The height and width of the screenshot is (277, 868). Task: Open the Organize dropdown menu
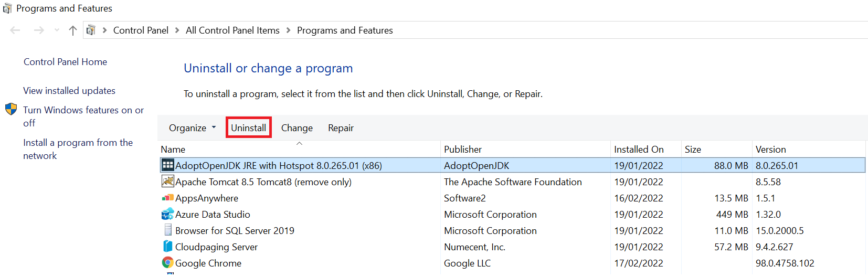point(192,128)
